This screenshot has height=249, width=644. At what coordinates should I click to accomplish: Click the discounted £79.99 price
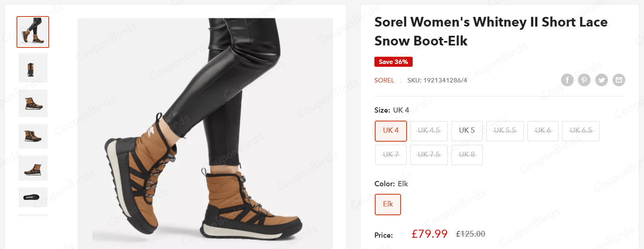[x=430, y=234]
